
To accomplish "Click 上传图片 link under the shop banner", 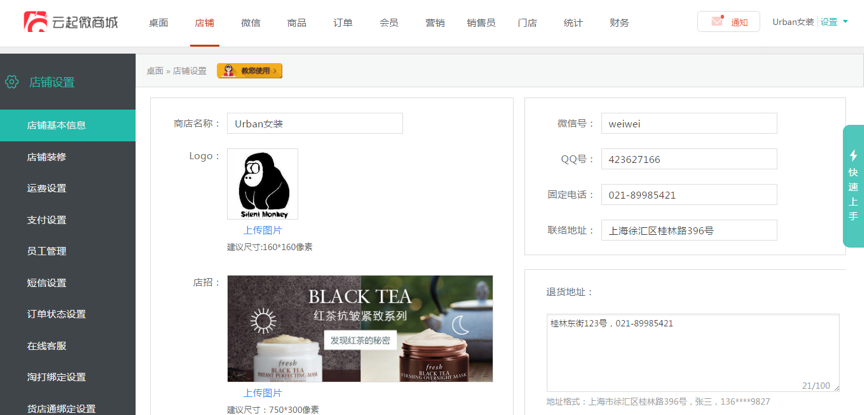I will [262, 393].
